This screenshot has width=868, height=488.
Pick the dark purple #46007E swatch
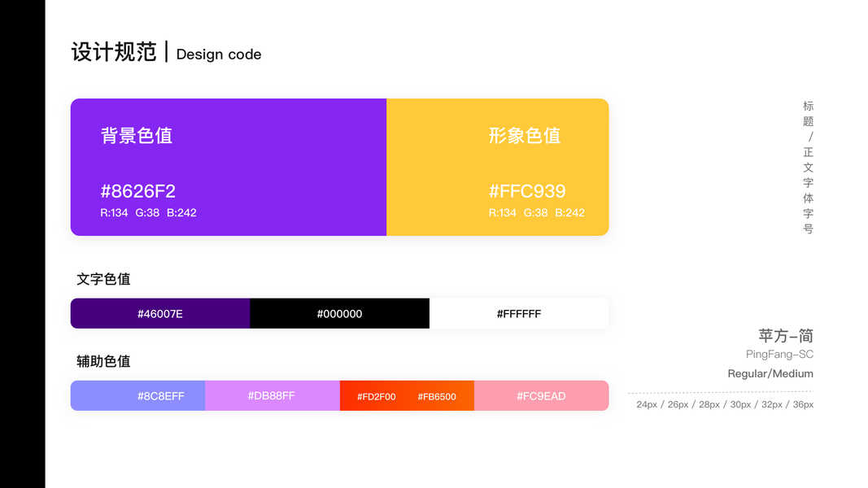[160, 314]
